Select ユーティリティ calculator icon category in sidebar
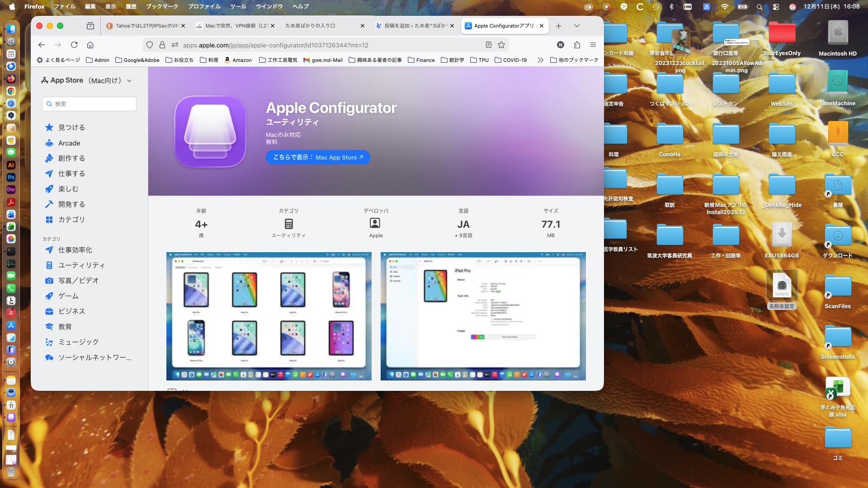 [x=81, y=265]
